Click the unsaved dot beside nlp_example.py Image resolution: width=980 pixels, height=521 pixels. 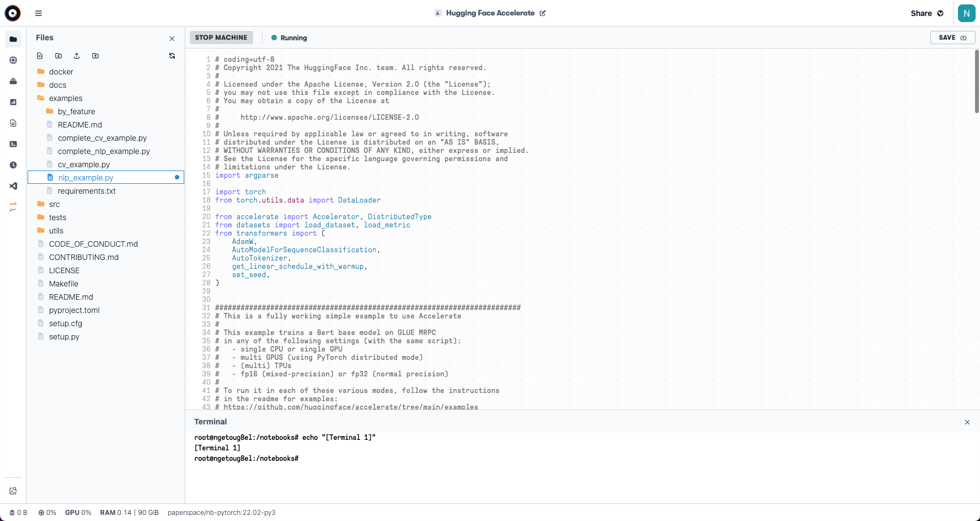pos(177,177)
